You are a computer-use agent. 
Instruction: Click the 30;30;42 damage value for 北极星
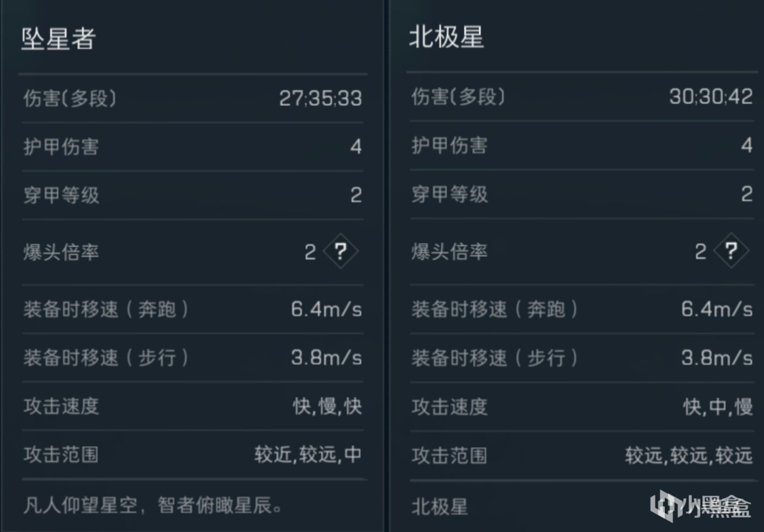tap(711, 96)
